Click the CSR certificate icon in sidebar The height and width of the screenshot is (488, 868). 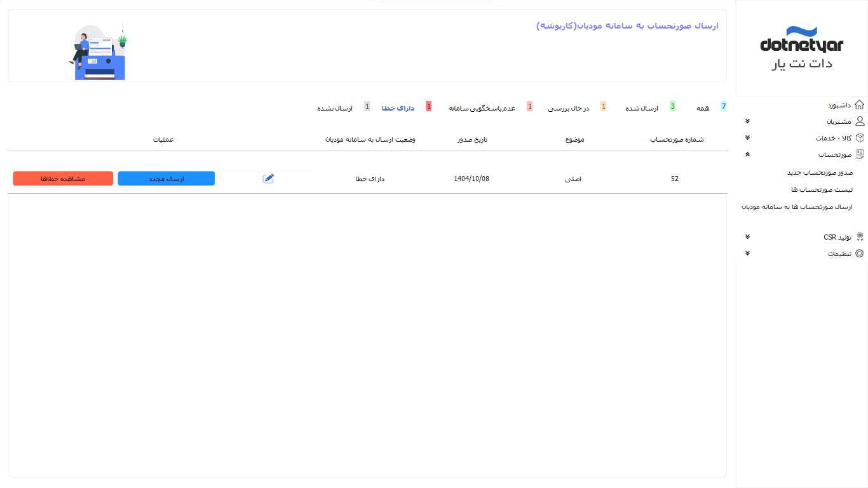click(x=859, y=237)
